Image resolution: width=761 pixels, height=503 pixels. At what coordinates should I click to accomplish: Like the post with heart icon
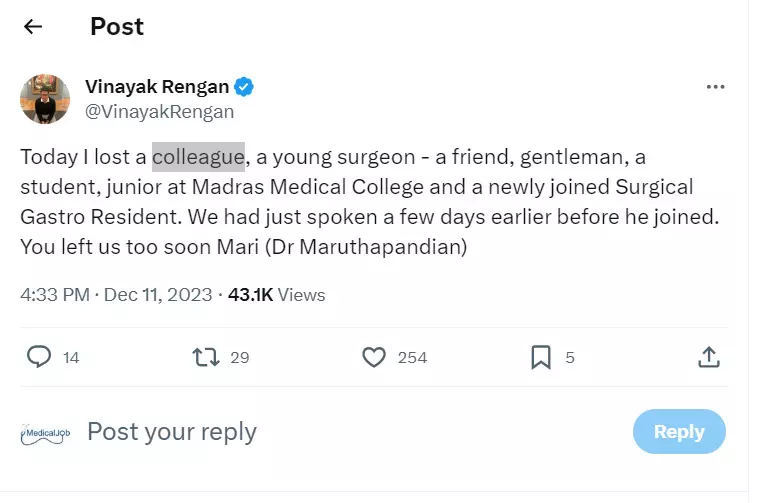(374, 357)
